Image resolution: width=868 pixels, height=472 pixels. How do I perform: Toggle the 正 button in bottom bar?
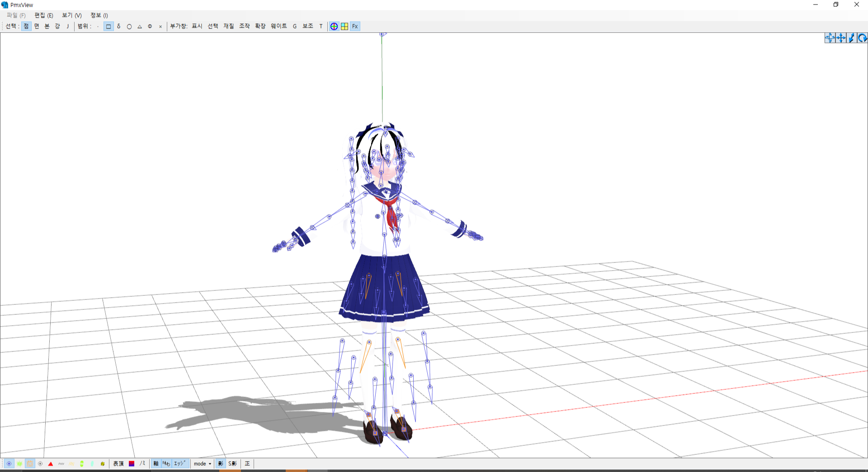[x=247, y=464]
